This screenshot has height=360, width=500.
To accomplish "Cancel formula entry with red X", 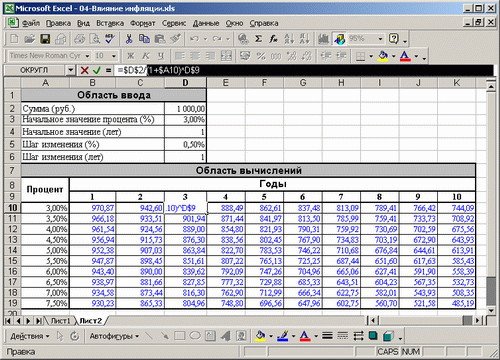I will point(84,70).
